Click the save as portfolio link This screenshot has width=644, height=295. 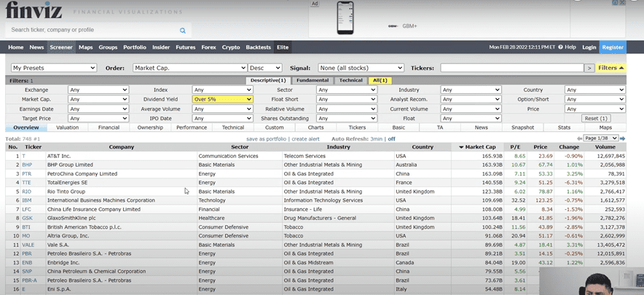click(x=267, y=138)
